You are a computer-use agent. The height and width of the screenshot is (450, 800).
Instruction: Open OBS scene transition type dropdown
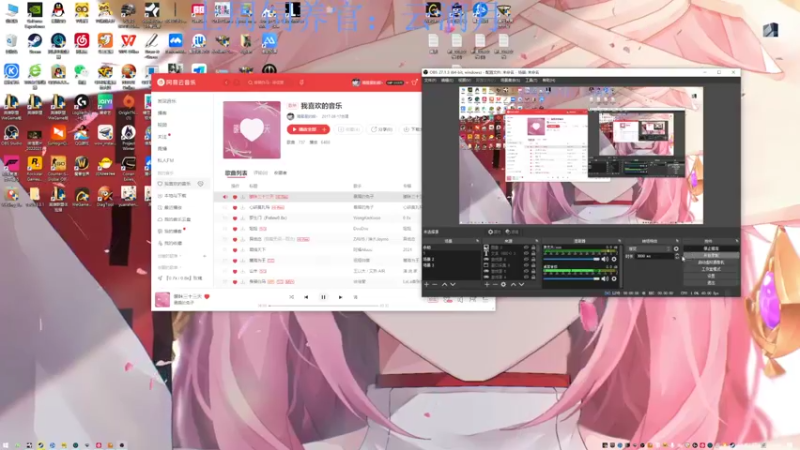pos(648,249)
